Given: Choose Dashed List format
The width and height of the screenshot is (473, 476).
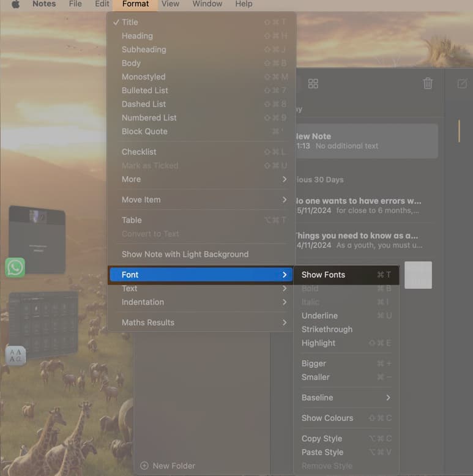Looking at the screenshot, I should coord(201,104).
